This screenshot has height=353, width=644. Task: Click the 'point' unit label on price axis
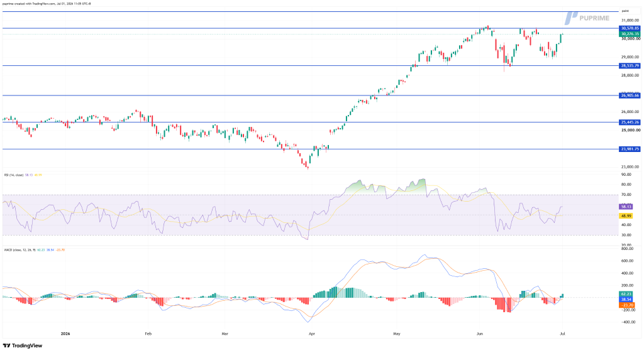[x=625, y=11]
